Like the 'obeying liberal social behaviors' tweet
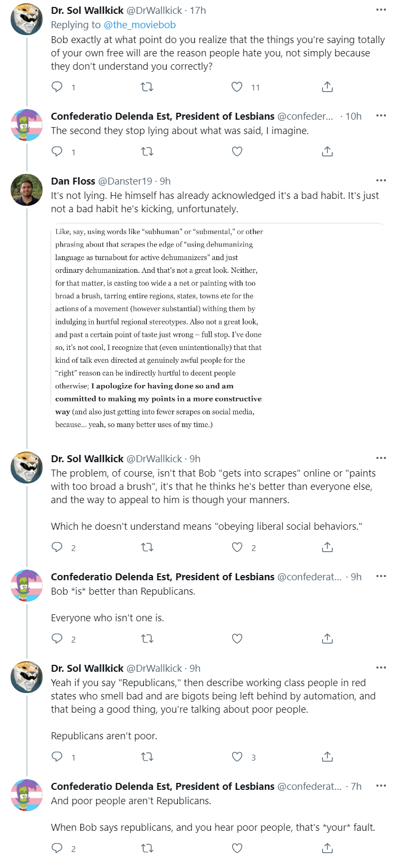 [237, 547]
